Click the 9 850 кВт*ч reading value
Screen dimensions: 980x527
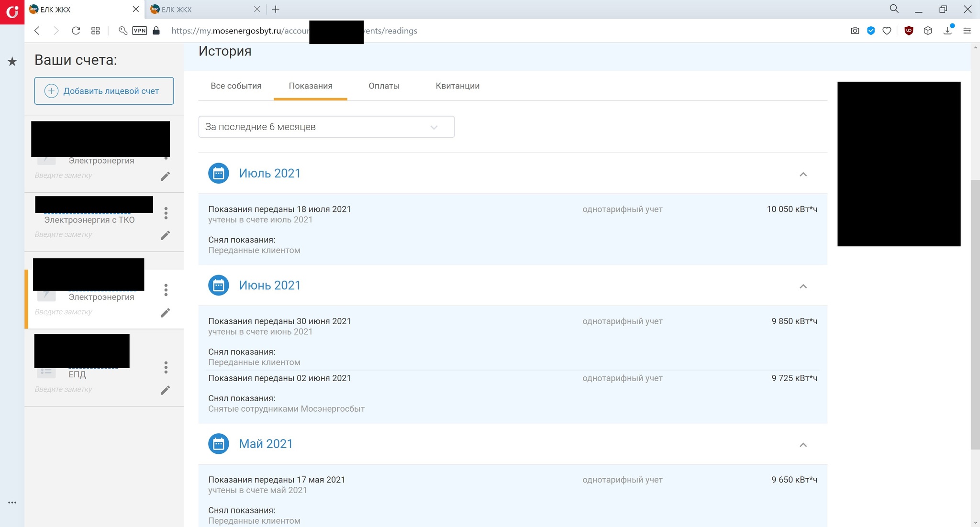794,321
